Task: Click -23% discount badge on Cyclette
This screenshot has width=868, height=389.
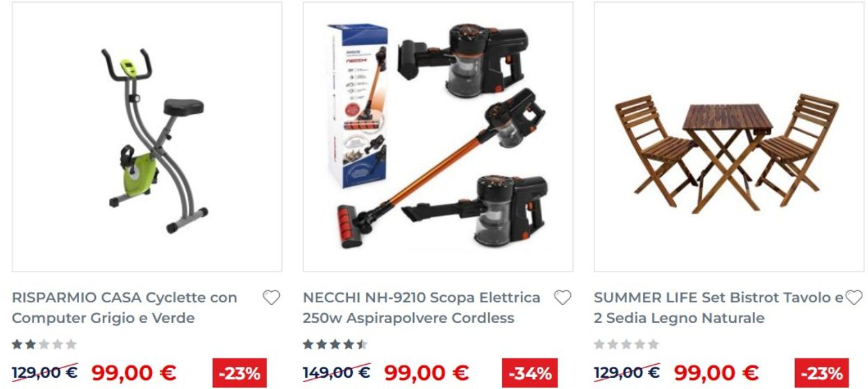Action: tap(240, 373)
